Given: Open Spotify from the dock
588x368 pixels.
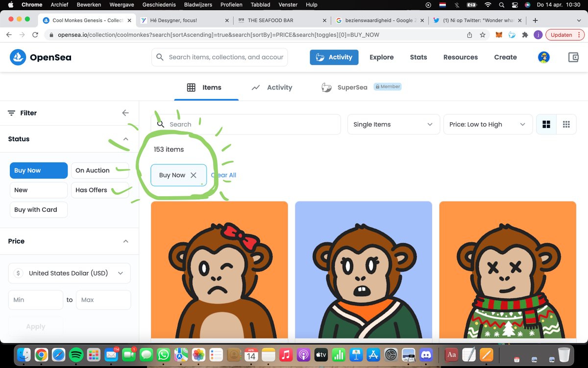Looking at the screenshot, I should click(x=76, y=354).
